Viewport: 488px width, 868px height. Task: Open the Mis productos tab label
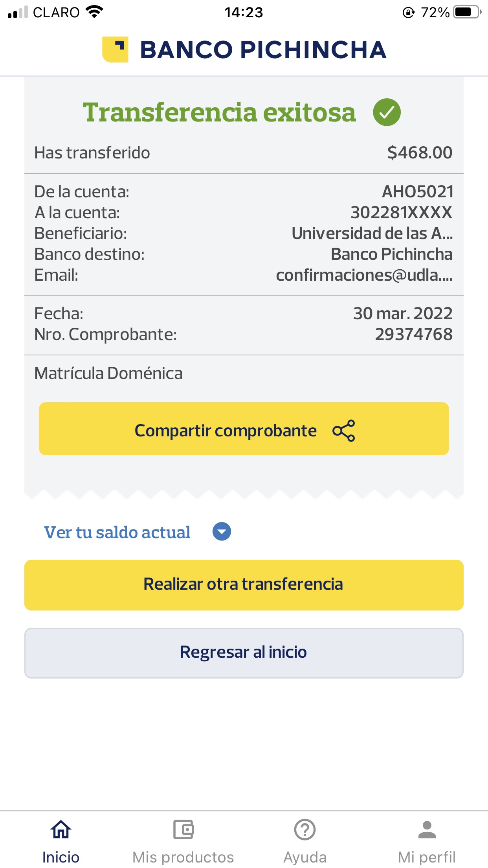click(x=183, y=857)
